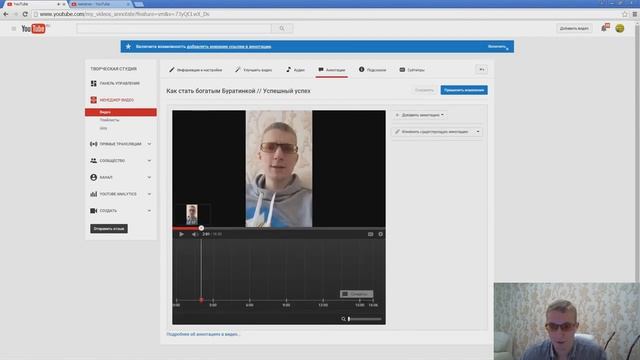Open the edit existing annotation dropdown
The image size is (640, 360).
tap(437, 132)
